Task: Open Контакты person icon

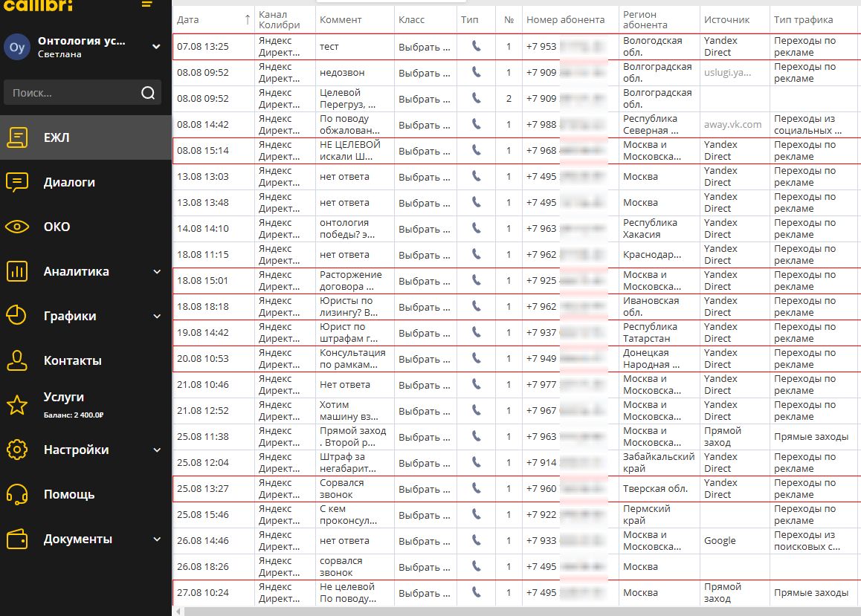Action: (17, 360)
